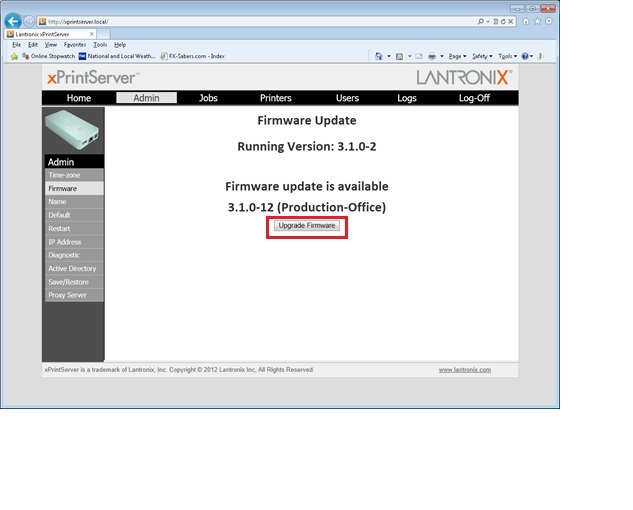Open the View menu in menu bar
Image resolution: width=633 pixels, height=510 pixels.
(50, 45)
